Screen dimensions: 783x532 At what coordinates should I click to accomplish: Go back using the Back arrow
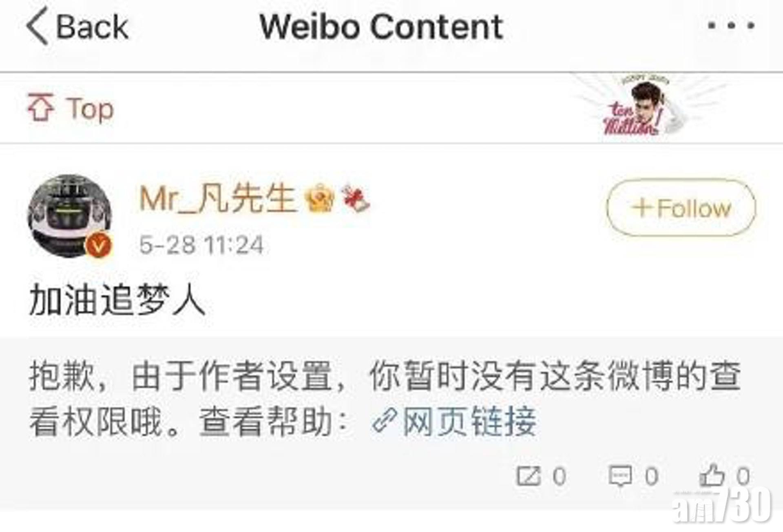(x=37, y=27)
